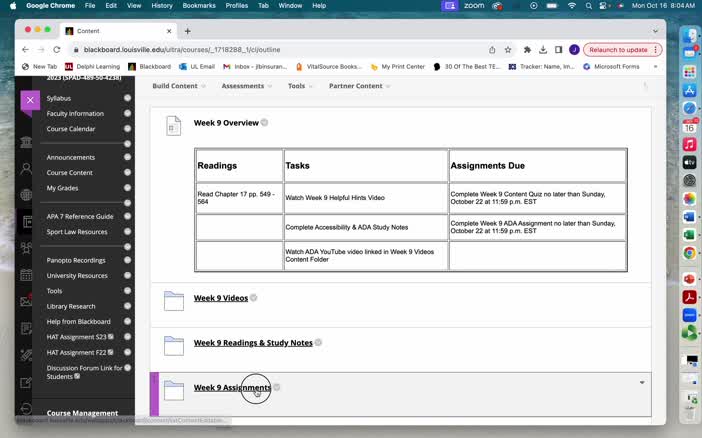Open options chevron beside Week 9 Overview title
Image resolution: width=702 pixels, height=438 pixels.
(x=265, y=123)
